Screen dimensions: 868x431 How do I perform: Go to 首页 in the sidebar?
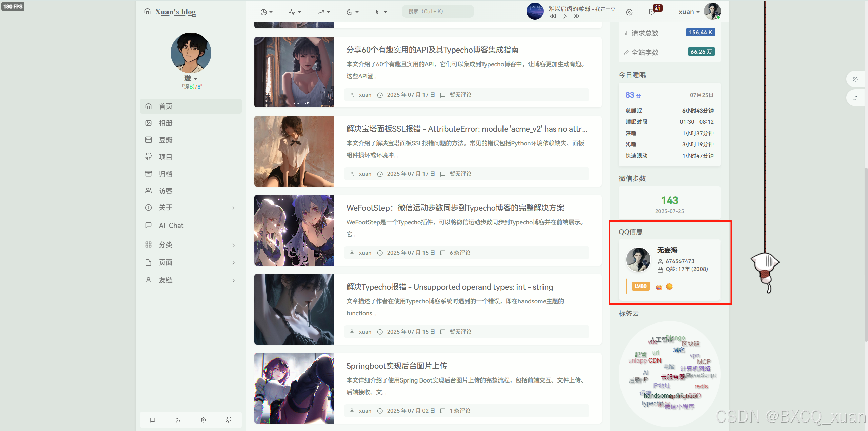[x=191, y=106]
